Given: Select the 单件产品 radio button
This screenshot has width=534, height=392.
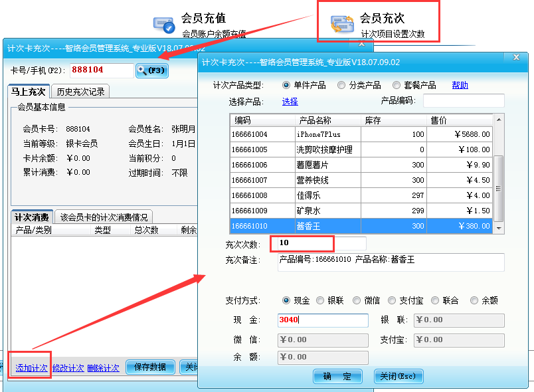Looking at the screenshot, I should 286,84.
